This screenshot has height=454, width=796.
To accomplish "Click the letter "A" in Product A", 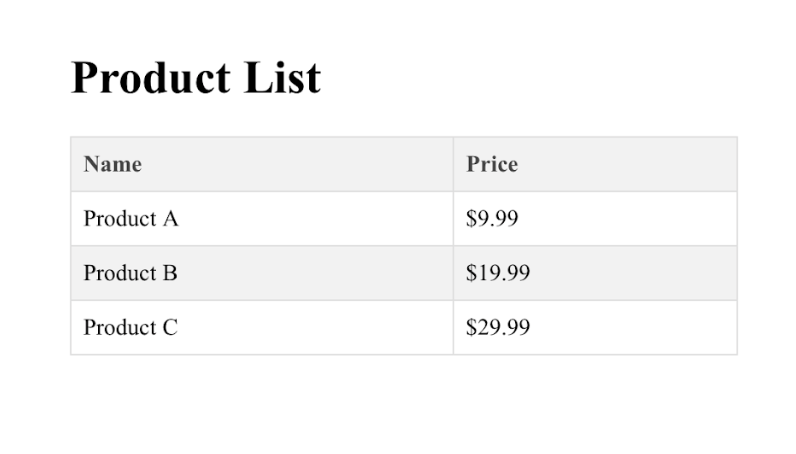I will [x=170, y=218].
